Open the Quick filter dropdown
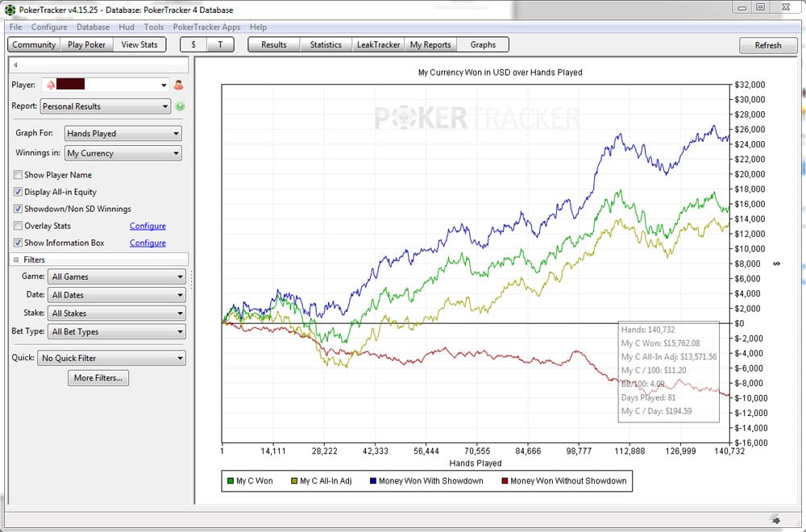The width and height of the screenshot is (806, 532). 111,358
